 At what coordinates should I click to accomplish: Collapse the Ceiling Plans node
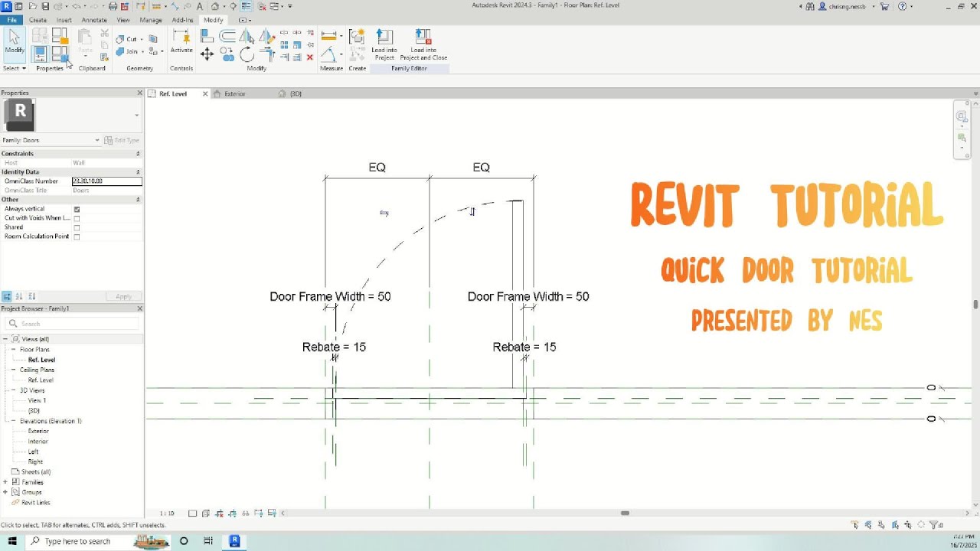pyautogui.click(x=13, y=370)
